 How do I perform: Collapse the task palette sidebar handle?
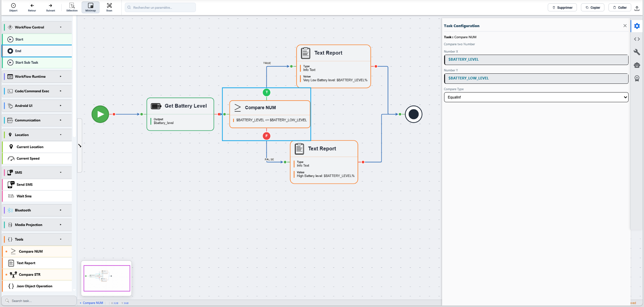(x=79, y=145)
